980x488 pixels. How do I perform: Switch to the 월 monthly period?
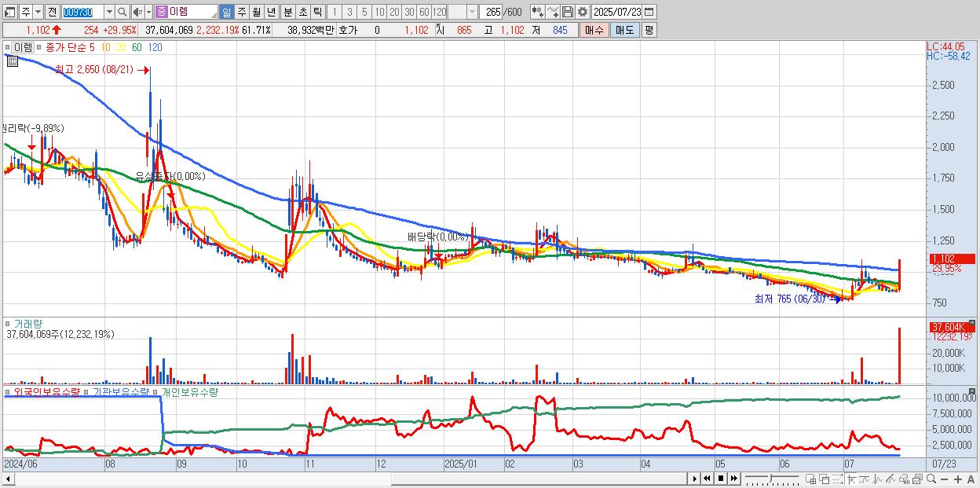(256, 12)
